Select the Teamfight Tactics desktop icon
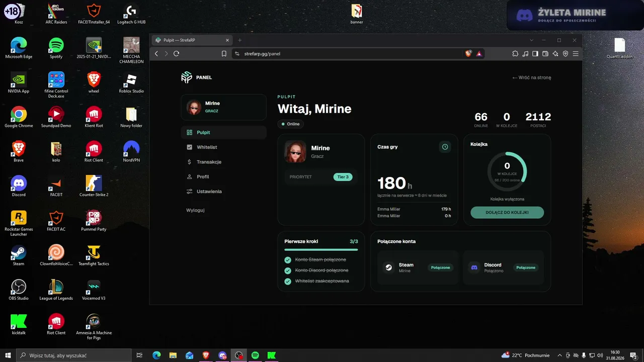The image size is (644, 362). [94, 255]
